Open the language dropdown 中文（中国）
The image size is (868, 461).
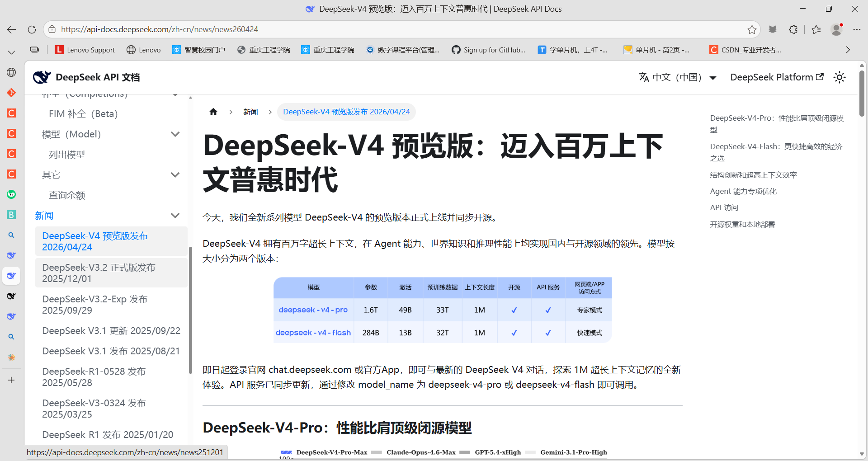tap(677, 77)
